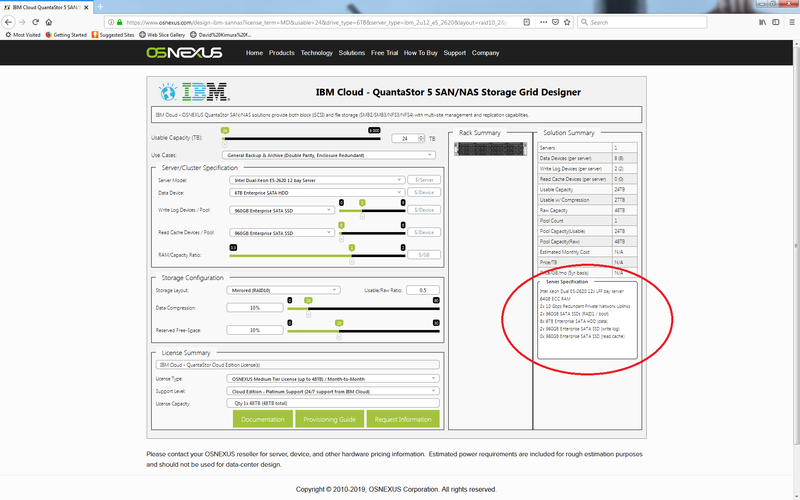Click the server image in Rack Summary
The height and width of the screenshot is (500, 800).
490,148
